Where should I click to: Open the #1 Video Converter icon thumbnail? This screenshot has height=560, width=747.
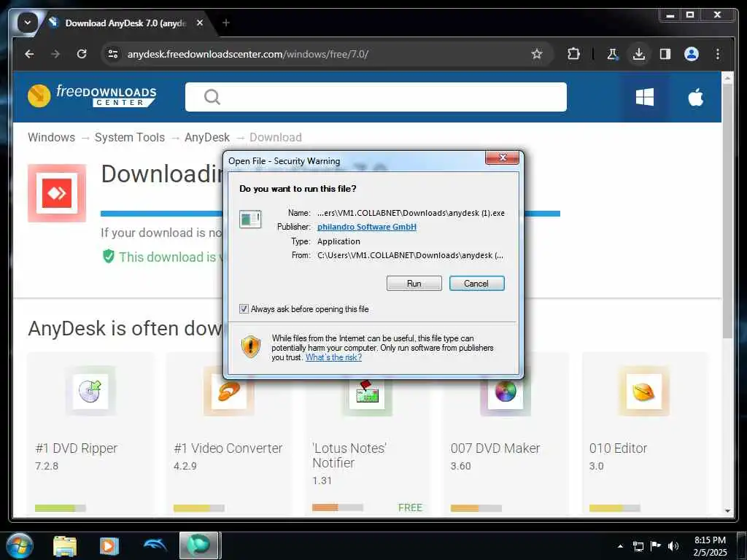point(228,391)
